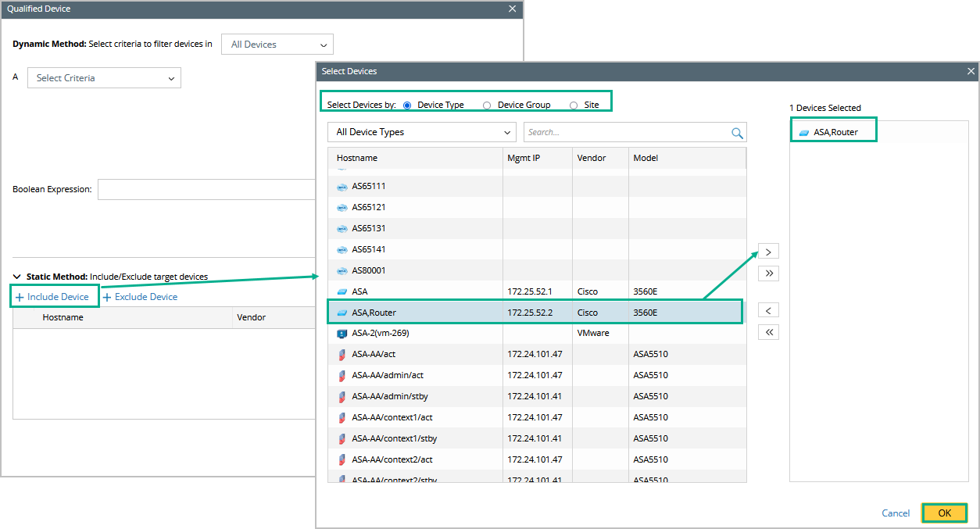The image size is (980, 529).
Task: Click the Exclude Device link
Action: click(141, 297)
